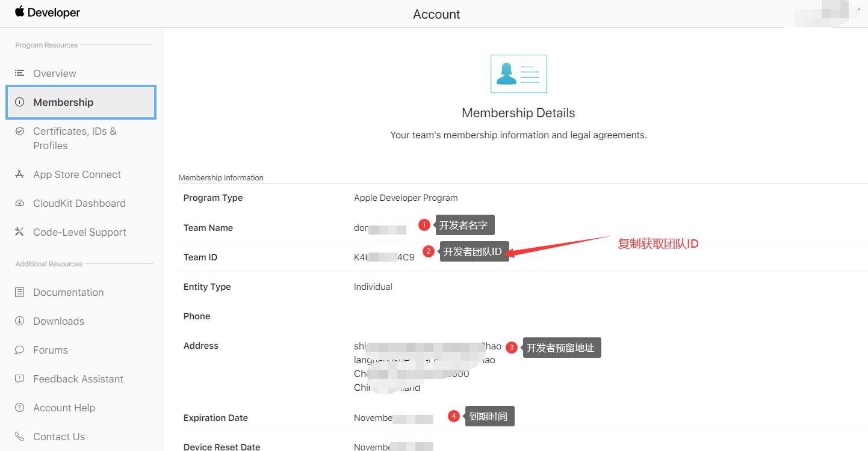
Task: Select the Team ID value text
Action: tap(384, 257)
